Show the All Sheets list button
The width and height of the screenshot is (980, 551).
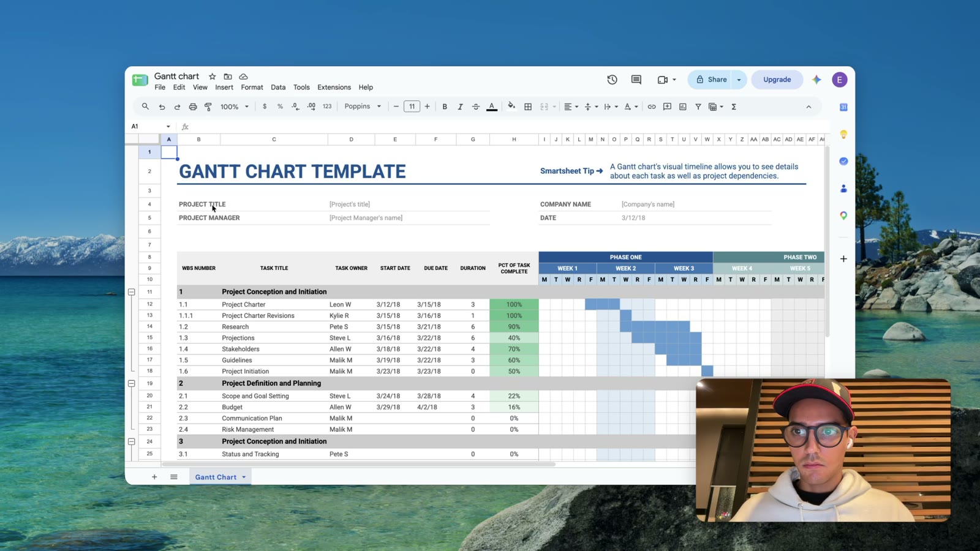[174, 477]
